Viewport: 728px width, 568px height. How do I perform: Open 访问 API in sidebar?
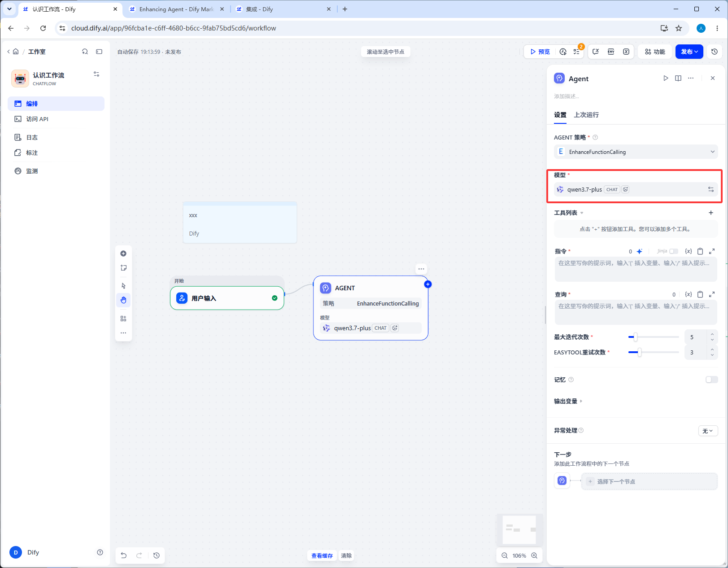coord(56,119)
